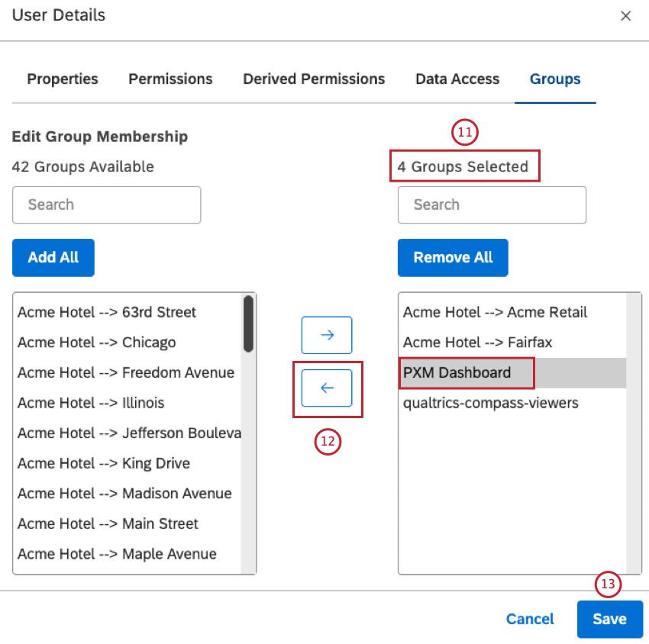Switch to the Permissions tab
Viewport: 649px width, 644px height.
click(170, 79)
